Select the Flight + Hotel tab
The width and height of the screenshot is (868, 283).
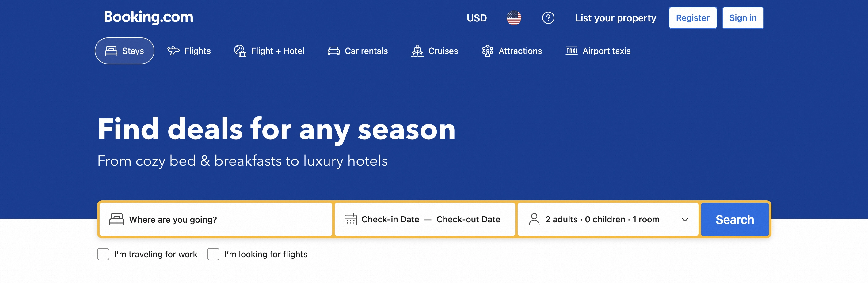pyautogui.click(x=269, y=51)
